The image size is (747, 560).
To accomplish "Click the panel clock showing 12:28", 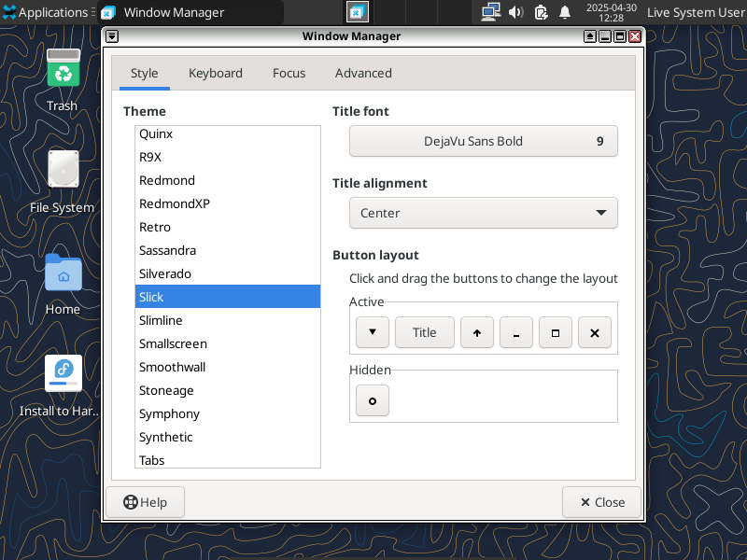I will (x=612, y=12).
